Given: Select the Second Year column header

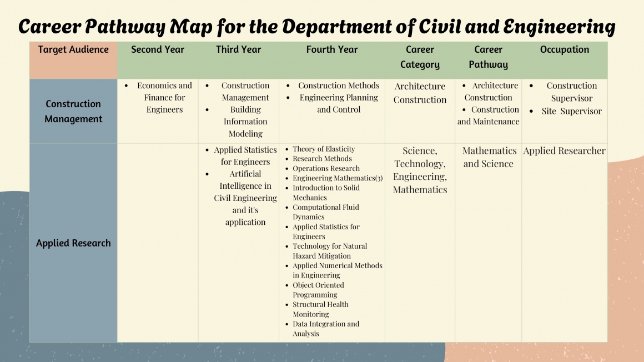Looking at the screenshot, I should tap(157, 49).
